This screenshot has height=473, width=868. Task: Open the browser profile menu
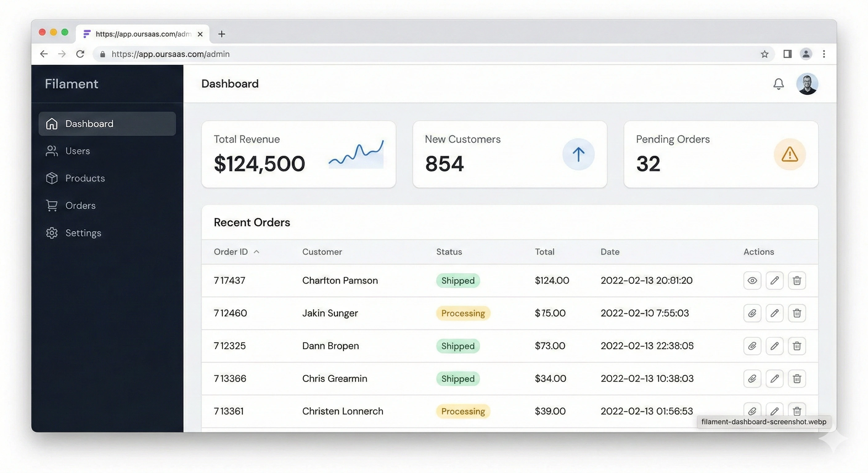pos(806,54)
